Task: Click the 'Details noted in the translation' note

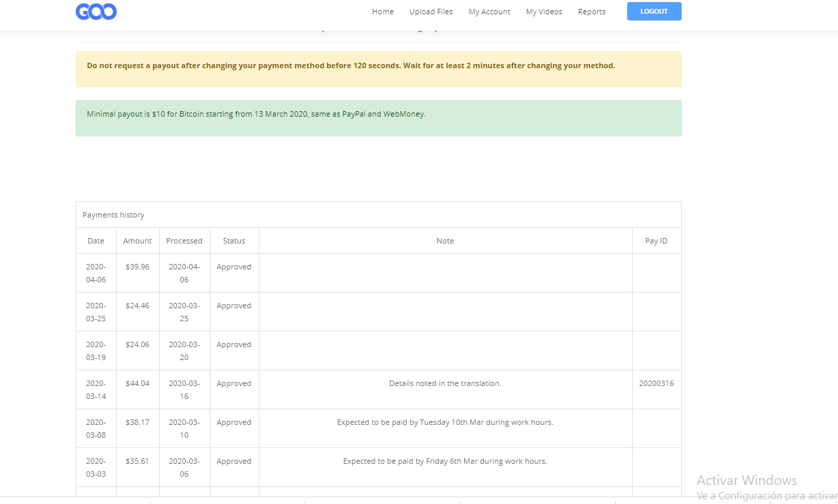Action: pos(445,383)
